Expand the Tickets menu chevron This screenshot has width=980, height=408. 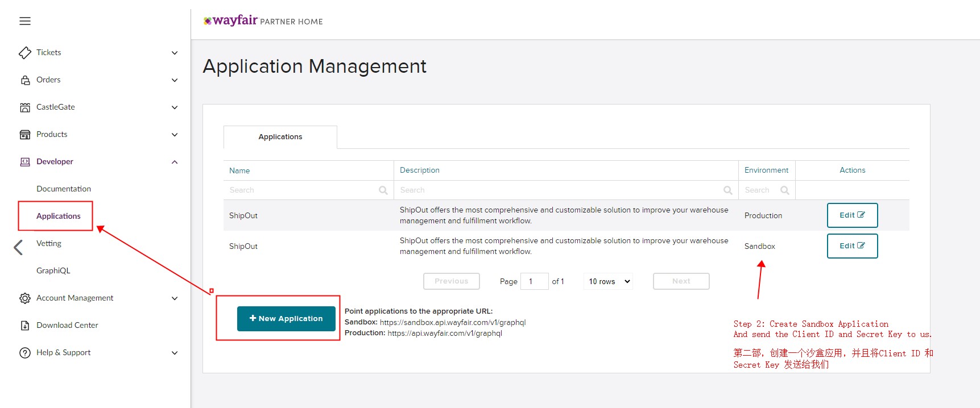click(175, 53)
